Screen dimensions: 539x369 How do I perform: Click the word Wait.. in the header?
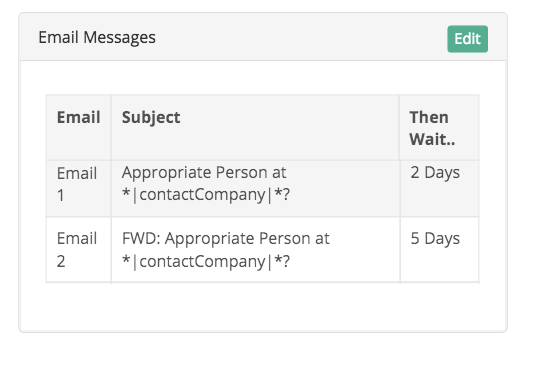point(432,139)
